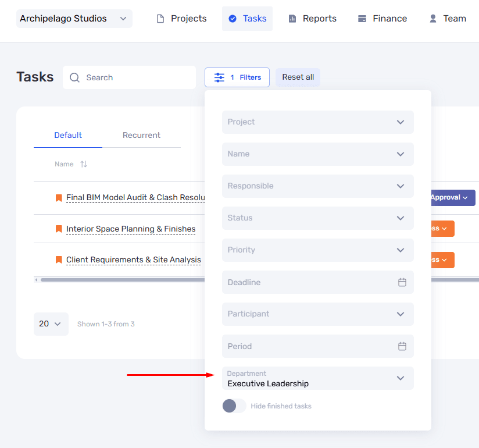
Task: Click the Reports chart icon
Action: tap(292, 19)
